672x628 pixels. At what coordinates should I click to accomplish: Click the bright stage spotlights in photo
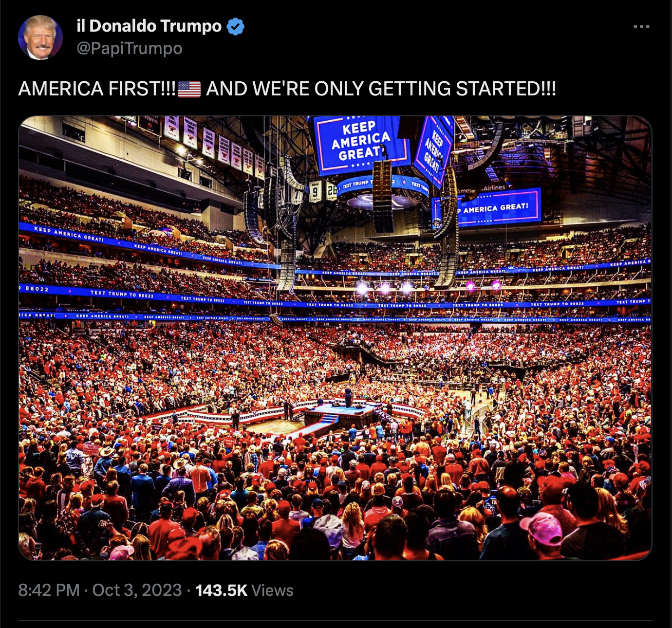tap(385, 288)
